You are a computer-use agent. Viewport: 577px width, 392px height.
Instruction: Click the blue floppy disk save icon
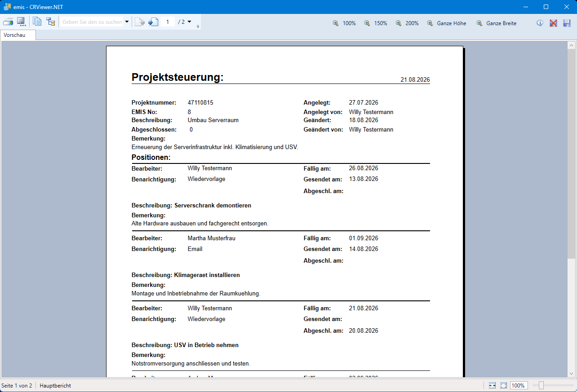(567, 23)
